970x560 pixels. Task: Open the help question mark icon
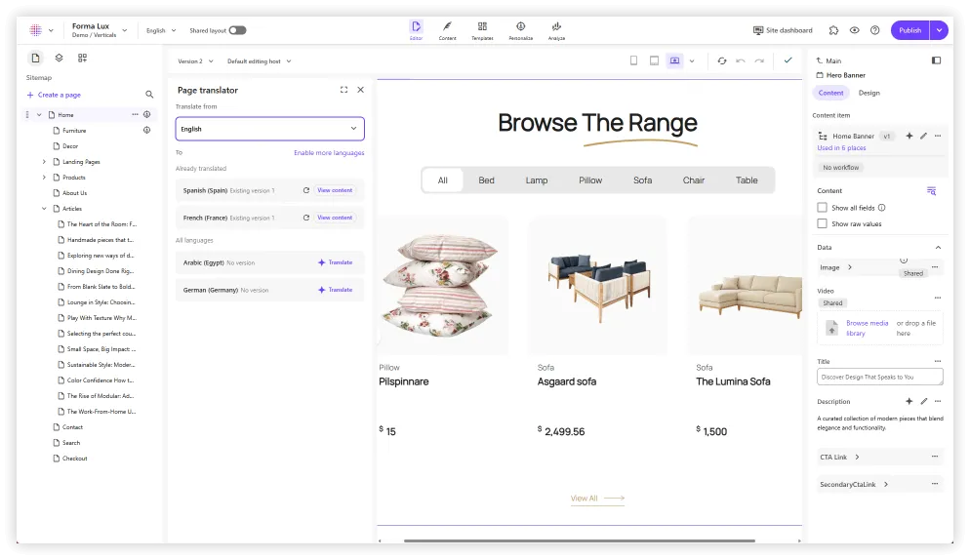click(x=874, y=30)
